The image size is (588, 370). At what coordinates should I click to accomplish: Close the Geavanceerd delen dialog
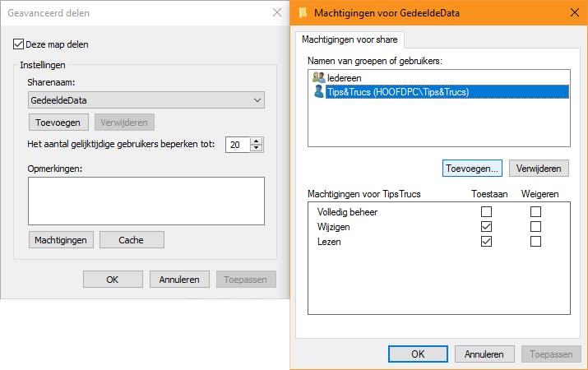(275, 13)
